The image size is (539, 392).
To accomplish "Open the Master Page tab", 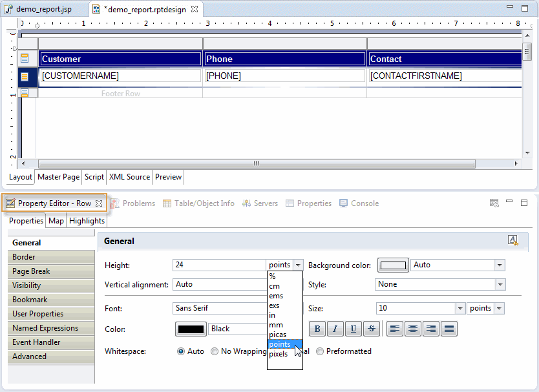I will (58, 177).
